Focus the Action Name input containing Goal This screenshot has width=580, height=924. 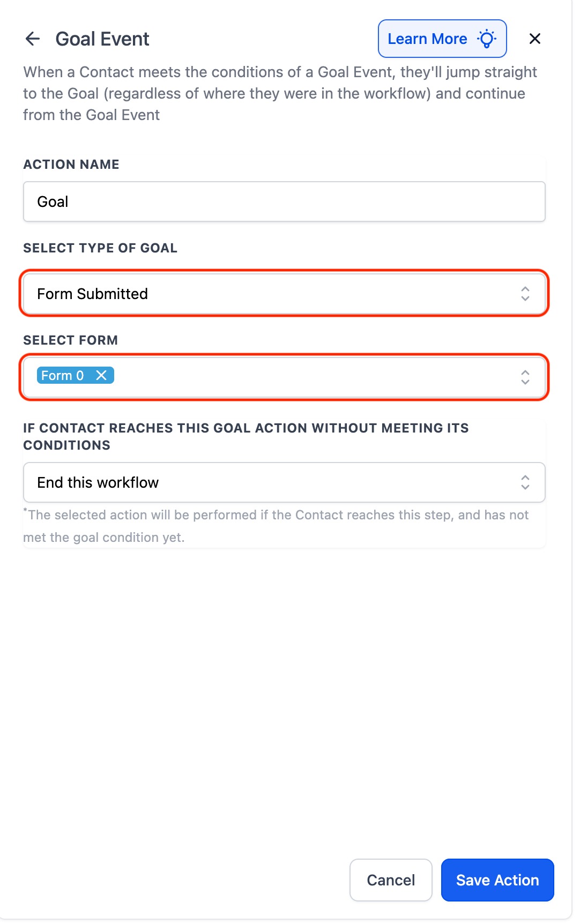[284, 202]
